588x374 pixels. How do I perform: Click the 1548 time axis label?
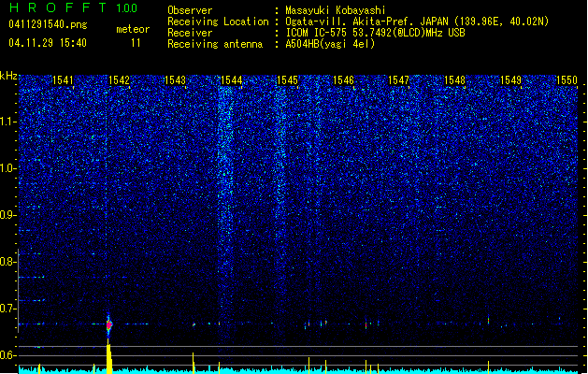pos(454,80)
